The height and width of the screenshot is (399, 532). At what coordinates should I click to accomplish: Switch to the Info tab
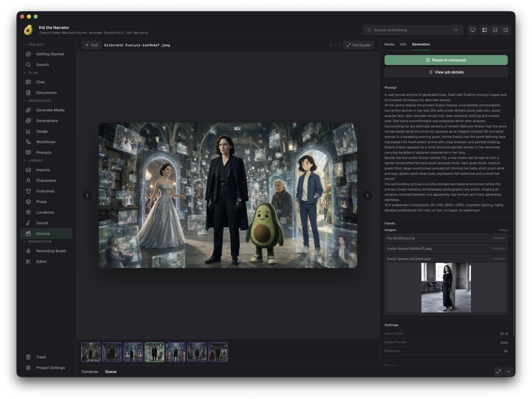pos(403,44)
